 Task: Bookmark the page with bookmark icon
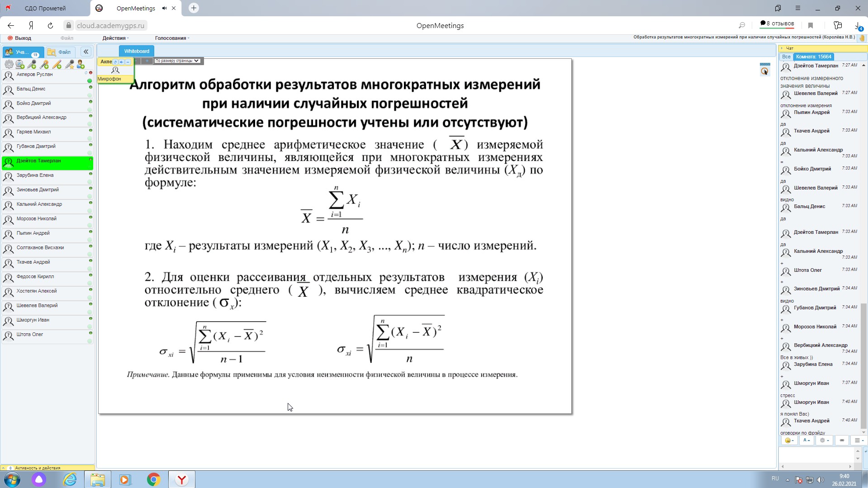coord(811,26)
